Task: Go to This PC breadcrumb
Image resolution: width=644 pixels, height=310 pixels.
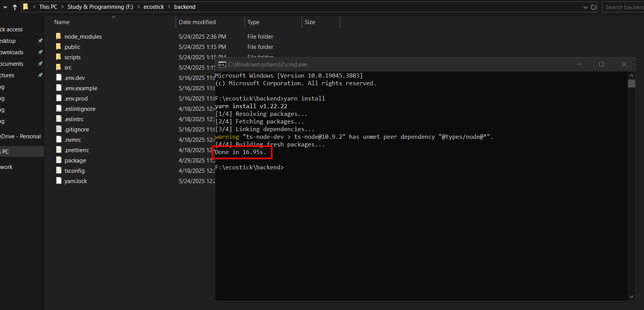Action: coord(48,7)
